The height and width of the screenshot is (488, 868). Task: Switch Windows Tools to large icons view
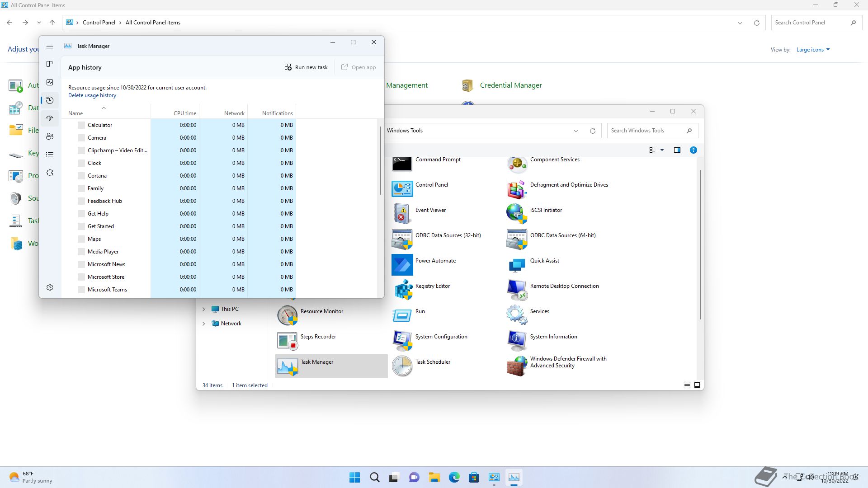tap(697, 385)
